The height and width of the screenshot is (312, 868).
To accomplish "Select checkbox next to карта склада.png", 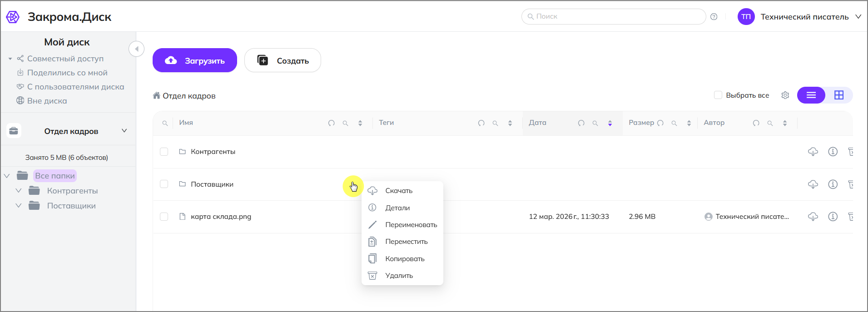I will coord(164,217).
